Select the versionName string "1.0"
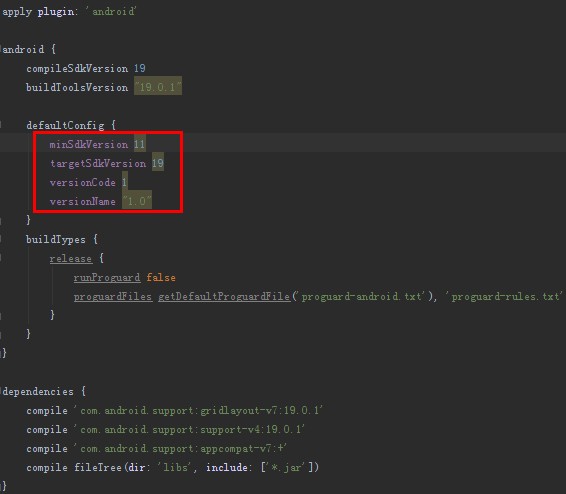Viewport: 566px width, 494px height. pos(137,201)
